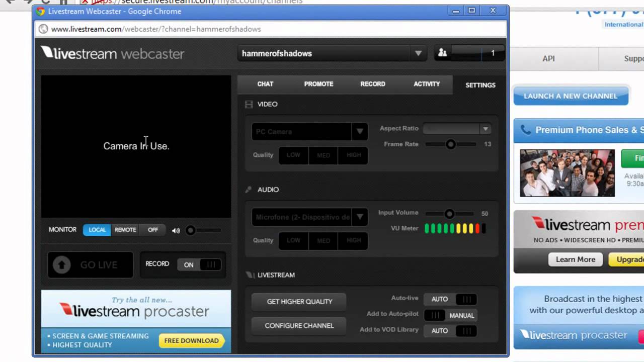The width and height of the screenshot is (644, 362).
Task: Click Learn More in background page
Action: coord(576,259)
